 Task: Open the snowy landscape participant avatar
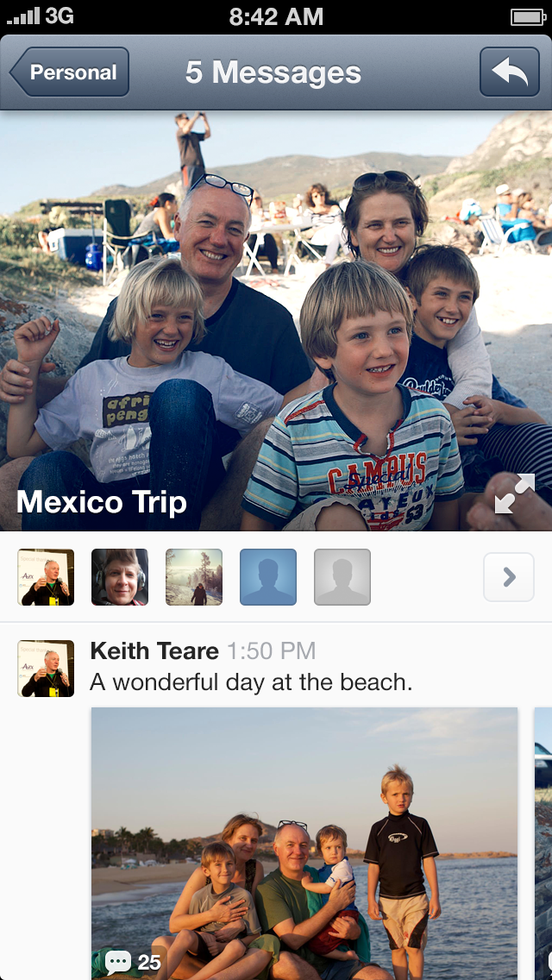click(x=194, y=577)
